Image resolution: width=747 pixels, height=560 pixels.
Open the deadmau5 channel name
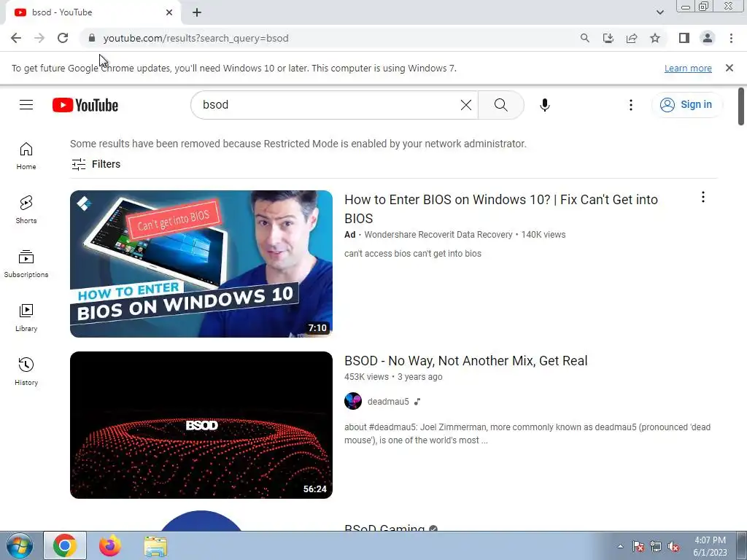click(x=388, y=402)
